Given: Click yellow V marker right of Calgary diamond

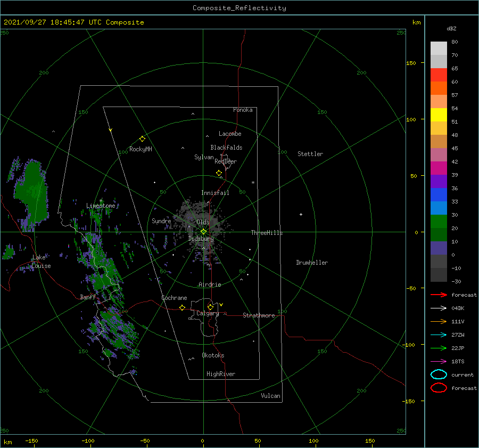Looking at the screenshot, I should (221, 305).
